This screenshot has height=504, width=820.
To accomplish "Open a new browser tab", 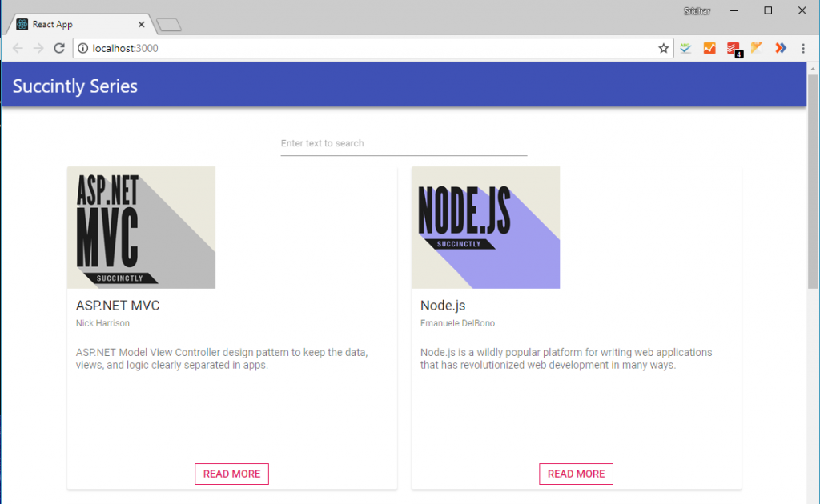I will pos(169,25).
